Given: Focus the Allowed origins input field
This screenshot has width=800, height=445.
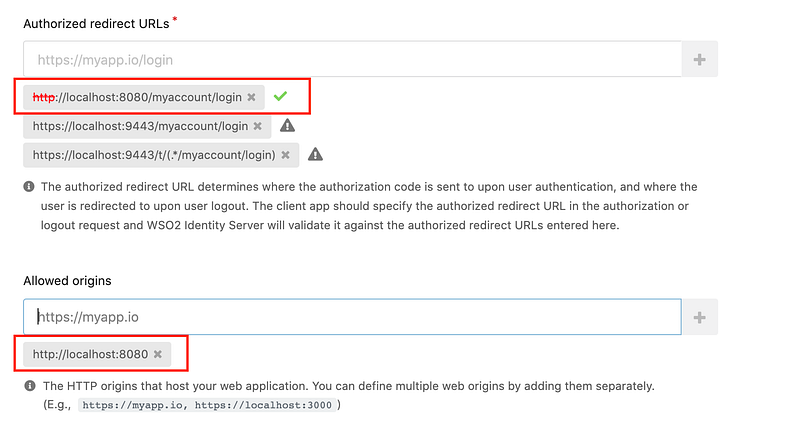Looking at the screenshot, I should [353, 317].
